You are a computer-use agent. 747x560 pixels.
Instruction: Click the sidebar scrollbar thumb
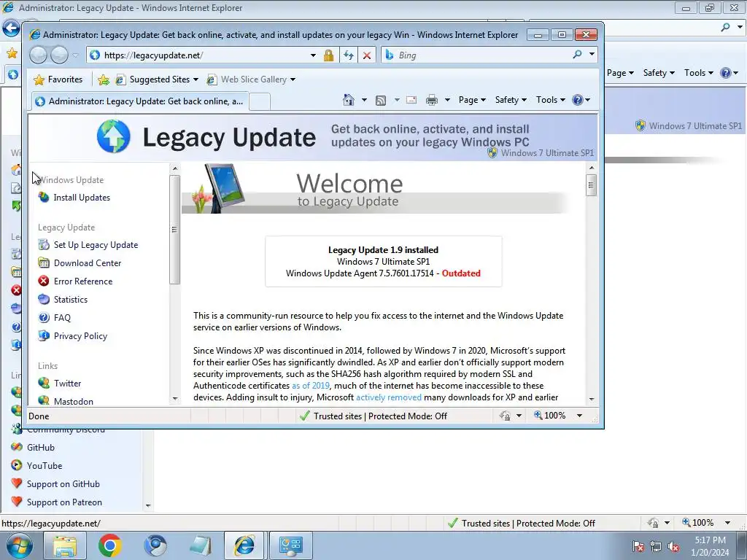click(175, 230)
